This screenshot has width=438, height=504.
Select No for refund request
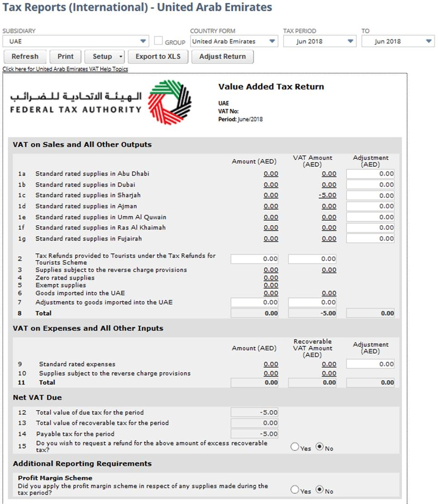pos(319,447)
